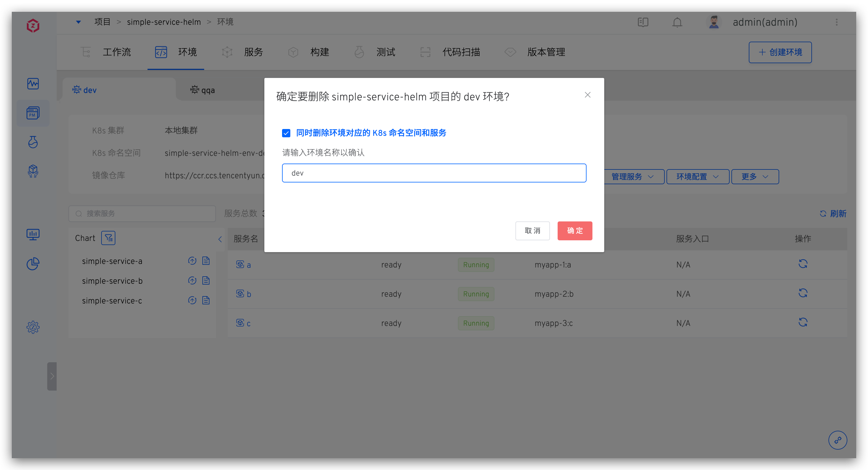Click the notification bell icon

pos(677,22)
